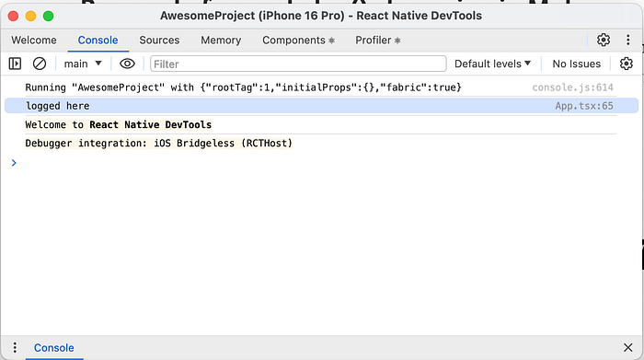This screenshot has width=644, height=360.
Task: Switch to the Welcome tab
Action: coord(34,40)
